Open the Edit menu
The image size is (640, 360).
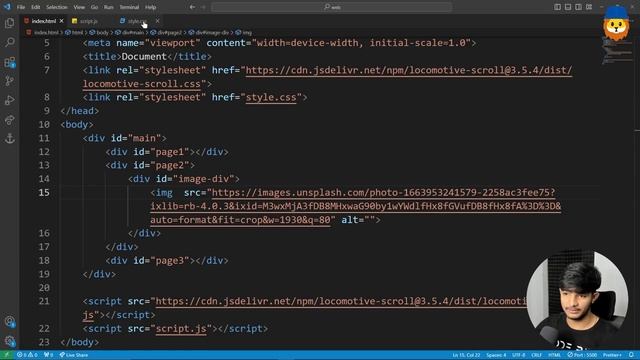[36, 7]
